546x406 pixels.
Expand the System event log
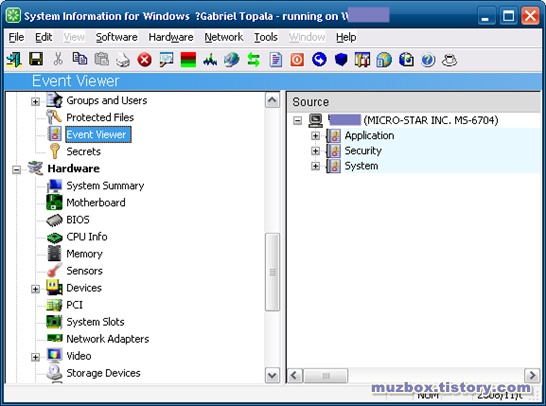point(315,166)
